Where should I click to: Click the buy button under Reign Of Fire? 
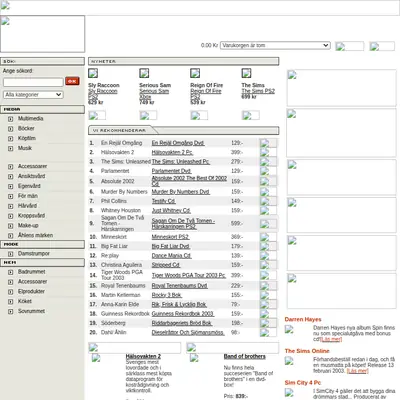(x=199, y=115)
